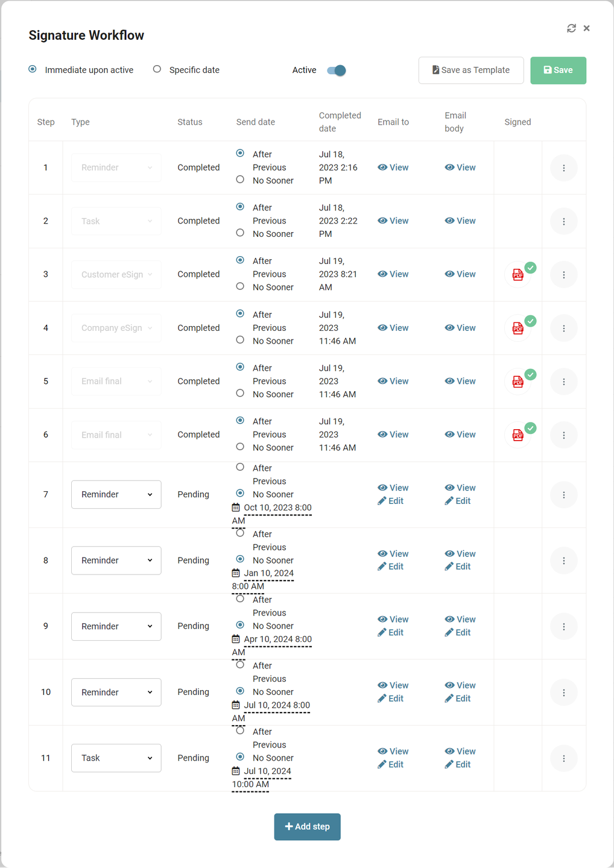Click the Jan 10, 2024 send date field
The height and width of the screenshot is (868, 614).
coord(268,573)
